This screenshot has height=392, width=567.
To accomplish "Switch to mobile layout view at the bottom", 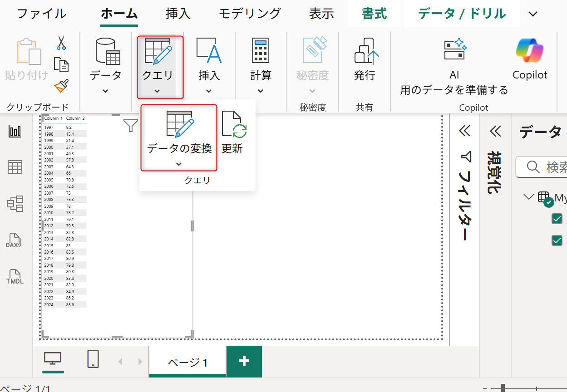I will click(92, 358).
